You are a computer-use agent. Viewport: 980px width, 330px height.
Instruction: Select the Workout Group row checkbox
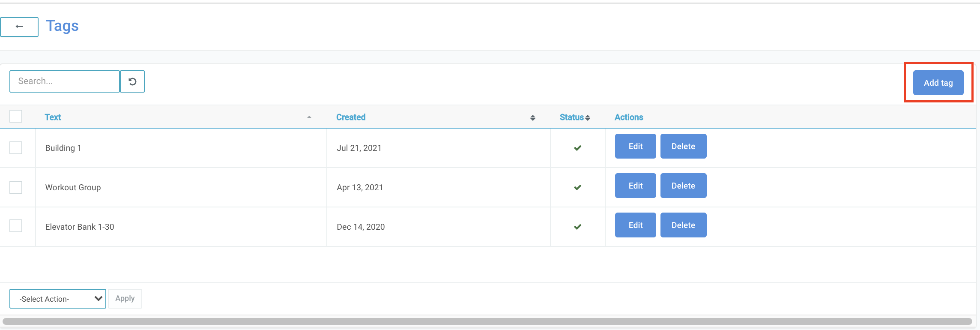click(16, 187)
